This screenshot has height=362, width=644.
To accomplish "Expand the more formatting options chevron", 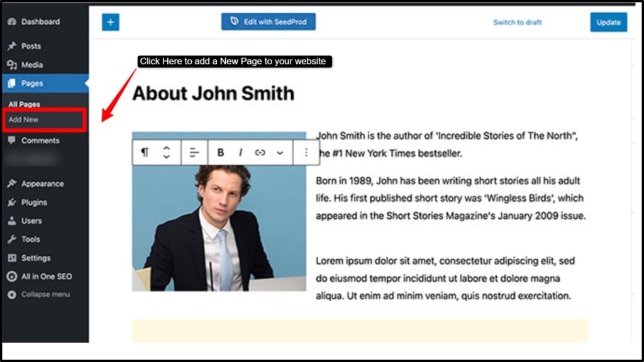I will [280, 153].
